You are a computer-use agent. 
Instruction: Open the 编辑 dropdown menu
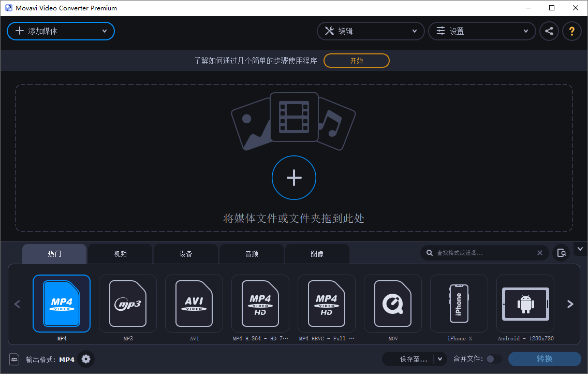(371, 31)
